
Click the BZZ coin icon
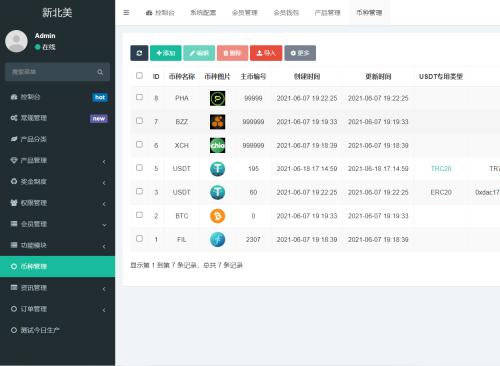pyautogui.click(x=217, y=122)
